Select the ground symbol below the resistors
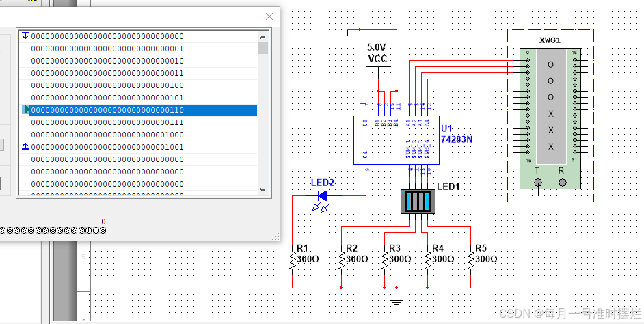The height and width of the screenshot is (324, 644). 397,303
